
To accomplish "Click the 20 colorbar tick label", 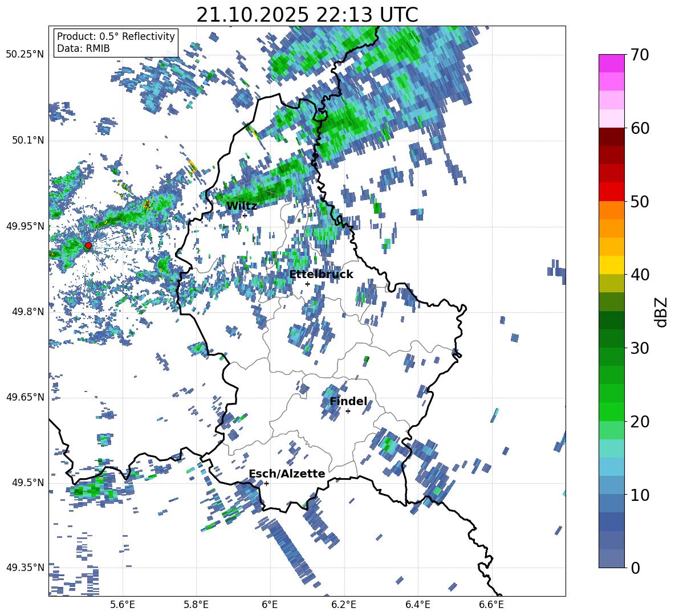I will [640, 422].
